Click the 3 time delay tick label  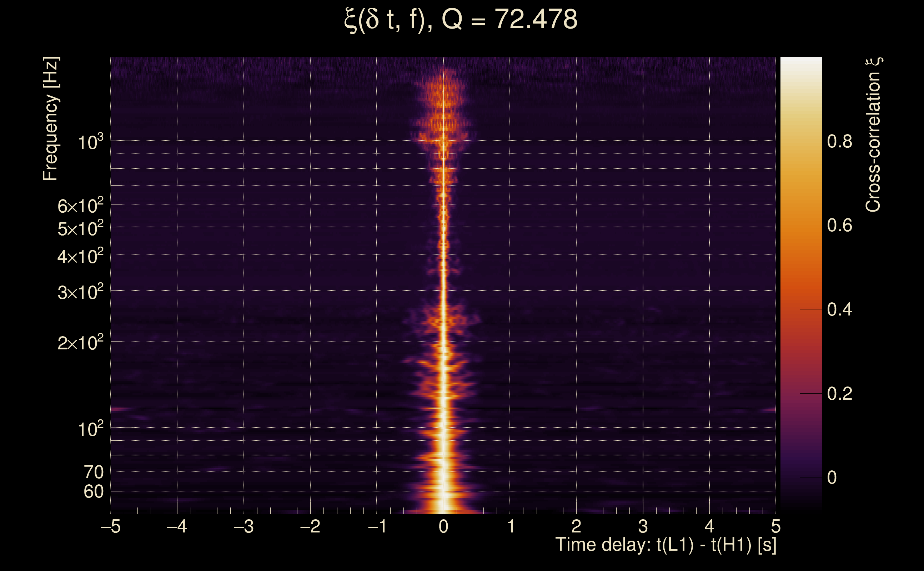[643, 526]
